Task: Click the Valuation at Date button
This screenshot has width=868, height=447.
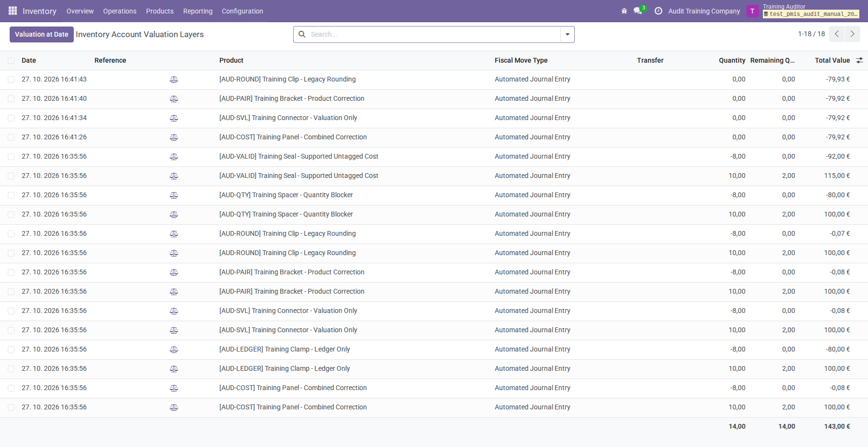Action: click(41, 34)
